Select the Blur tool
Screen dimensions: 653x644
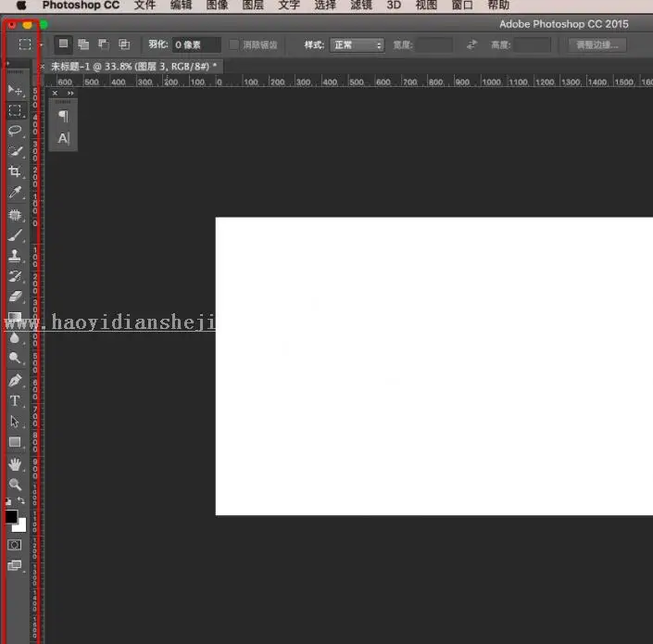[15, 338]
